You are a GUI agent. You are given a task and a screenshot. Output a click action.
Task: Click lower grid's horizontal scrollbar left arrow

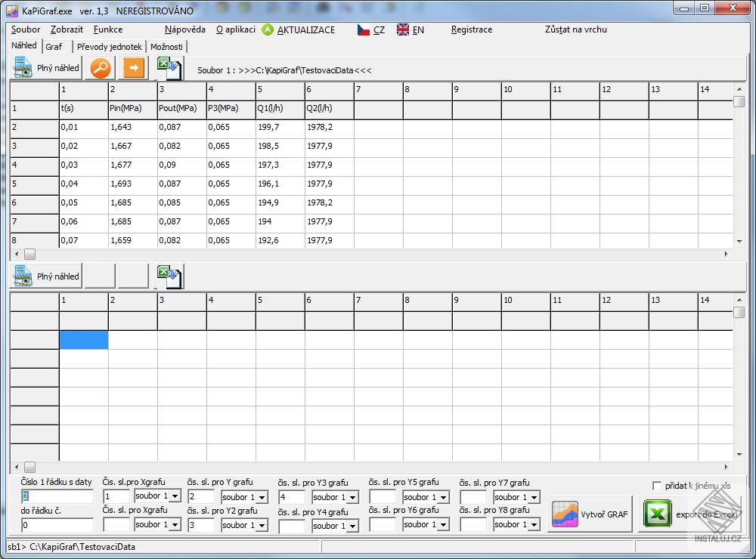point(17,467)
